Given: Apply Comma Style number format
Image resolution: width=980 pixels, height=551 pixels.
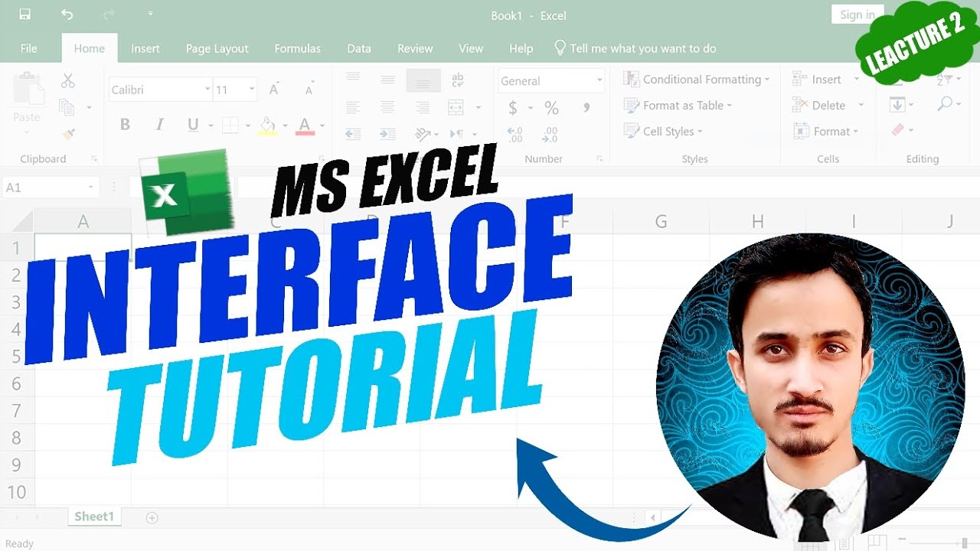Looking at the screenshot, I should [x=587, y=109].
